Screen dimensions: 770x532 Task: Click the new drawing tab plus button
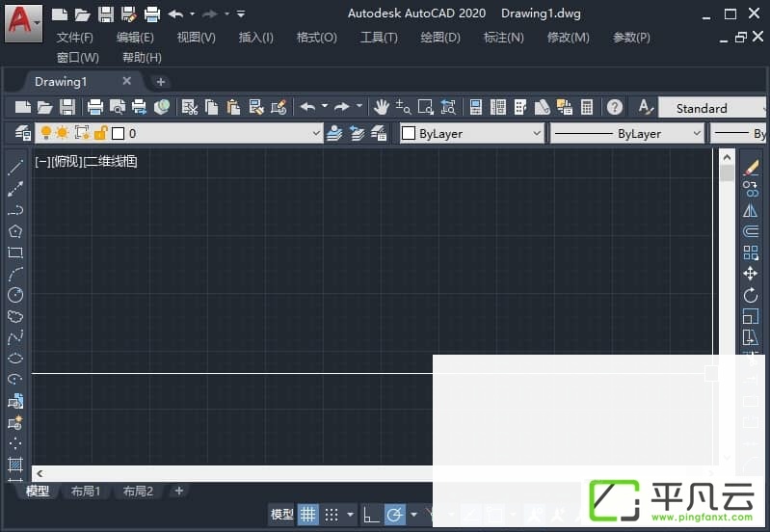161,82
